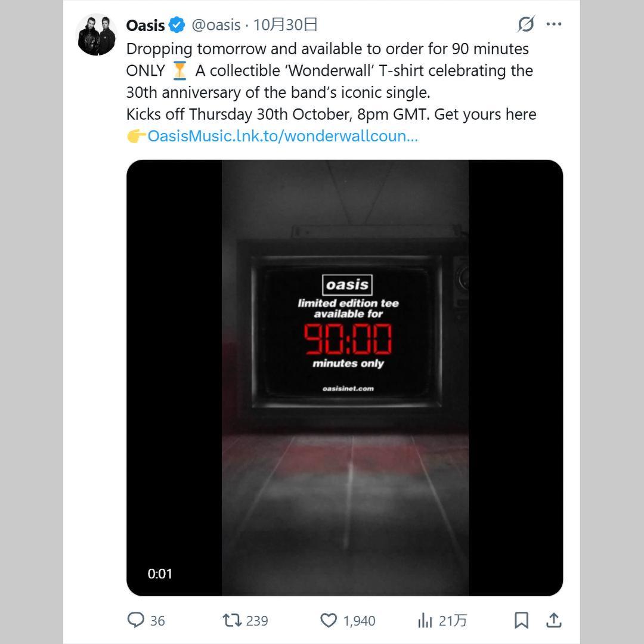The width and height of the screenshot is (644, 644).
Task: Toggle the like heart icon
Action: (x=329, y=620)
